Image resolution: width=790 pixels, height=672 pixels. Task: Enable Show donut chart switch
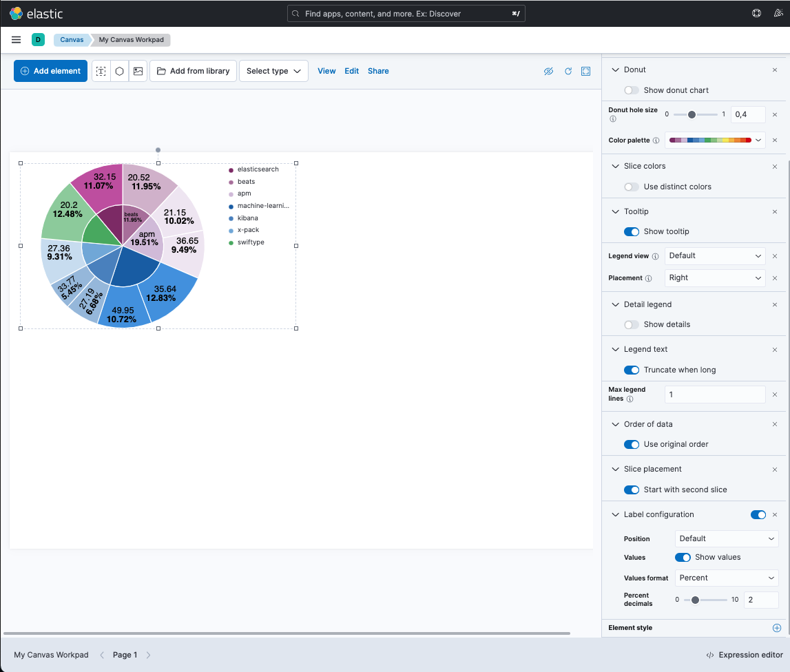pos(632,90)
